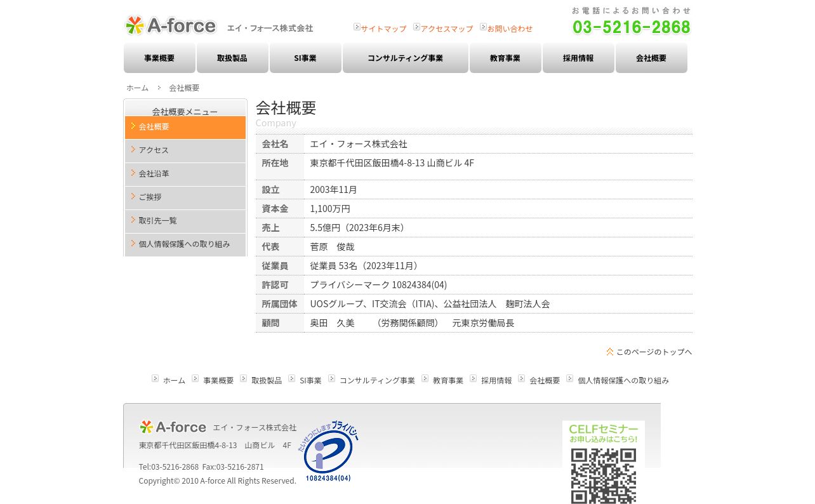Select 個人情報保護への取り組み in the sidebar menu
Image resolution: width=815 pixels, height=504 pixels.
click(x=185, y=244)
